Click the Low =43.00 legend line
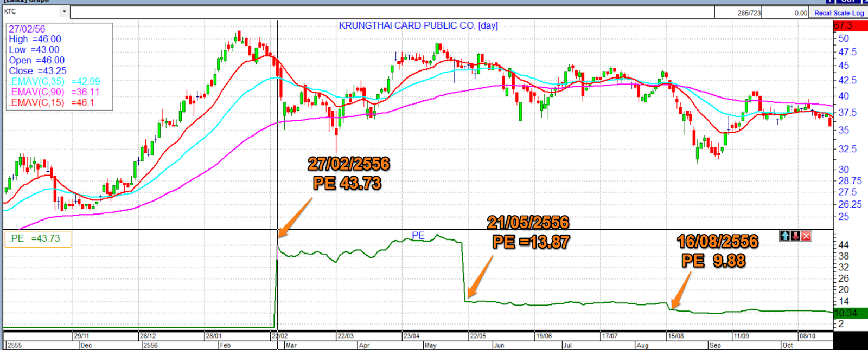The height and width of the screenshot is (350, 868). [x=34, y=50]
